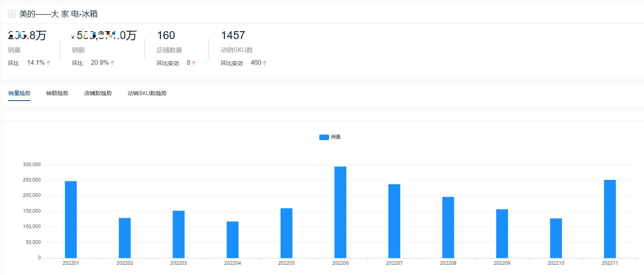The image size is (644, 275).
Task: Click the 202210 x-axis label
Action: coord(556,263)
